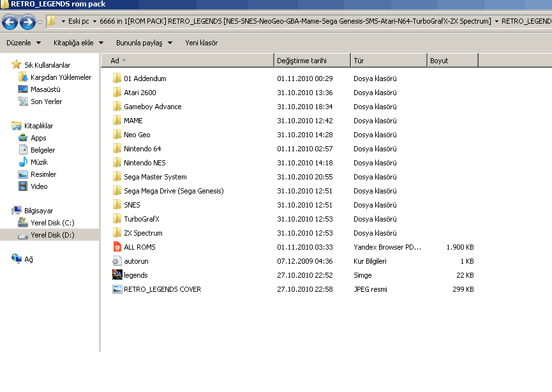Select the TurboGrafX folder
The height and width of the screenshot is (392, 552).
pos(142,219)
